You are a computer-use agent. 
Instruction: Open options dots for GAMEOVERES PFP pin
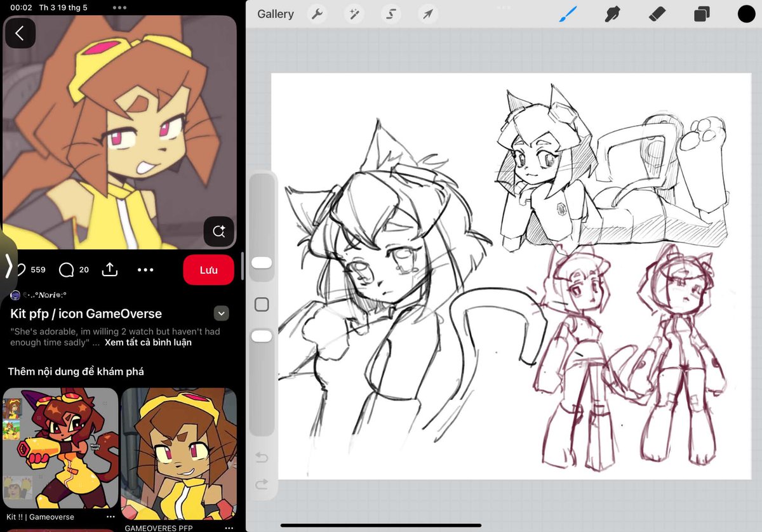point(229,528)
